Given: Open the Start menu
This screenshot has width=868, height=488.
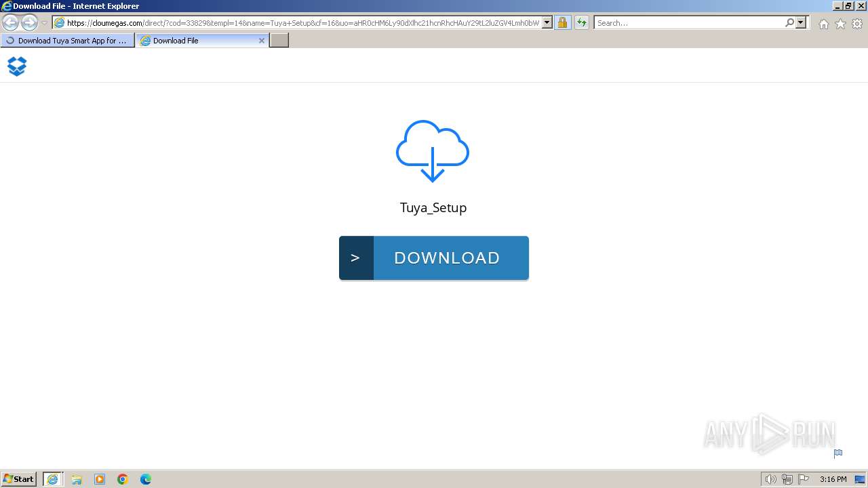Looking at the screenshot, I should (19, 479).
